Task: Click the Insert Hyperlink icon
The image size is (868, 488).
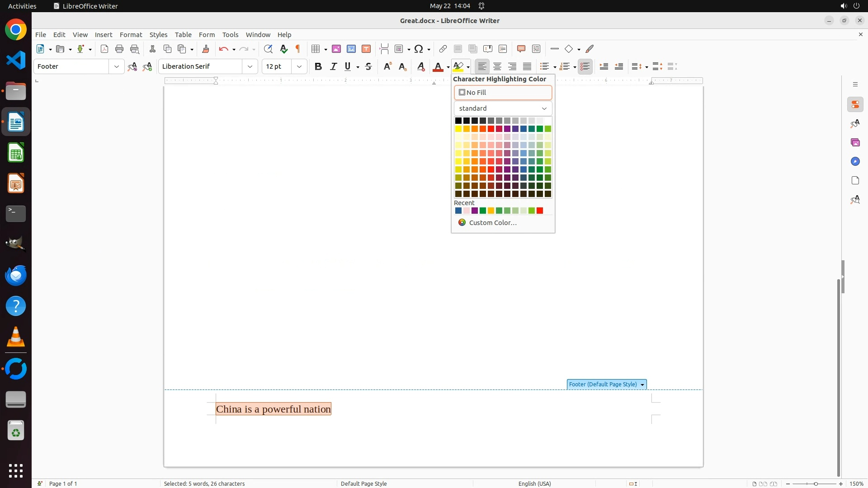Action: 443,49
